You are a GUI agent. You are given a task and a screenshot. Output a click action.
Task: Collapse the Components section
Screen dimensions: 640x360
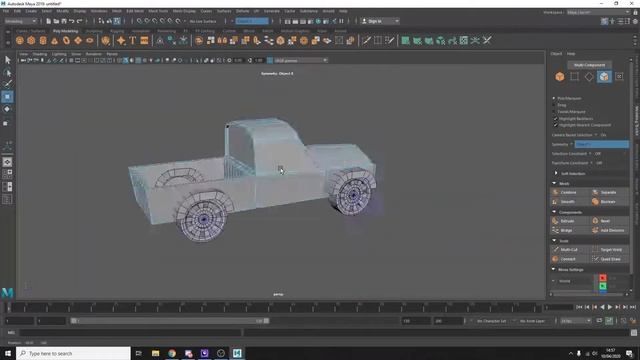pos(554,212)
